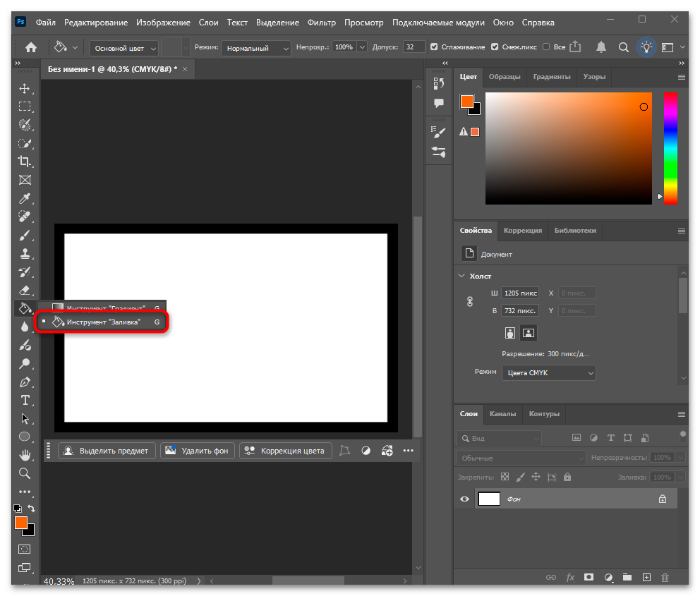Open the Основной цвет fill source dropdown
The image size is (700, 596).
pyautogui.click(x=123, y=48)
